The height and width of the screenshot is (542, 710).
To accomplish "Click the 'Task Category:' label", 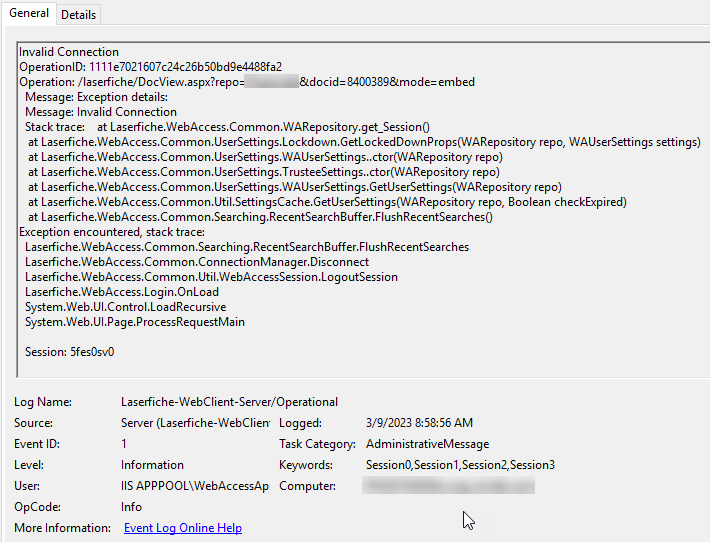I will [x=317, y=444].
